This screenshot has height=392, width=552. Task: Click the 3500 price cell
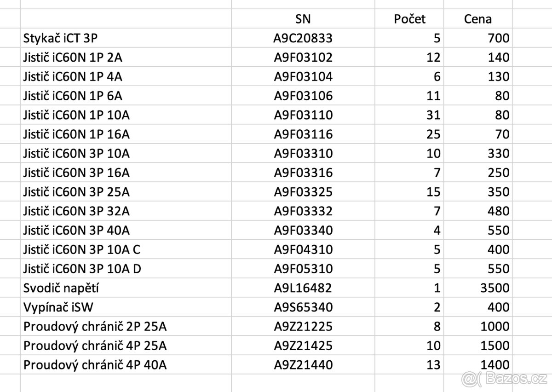[x=494, y=288]
